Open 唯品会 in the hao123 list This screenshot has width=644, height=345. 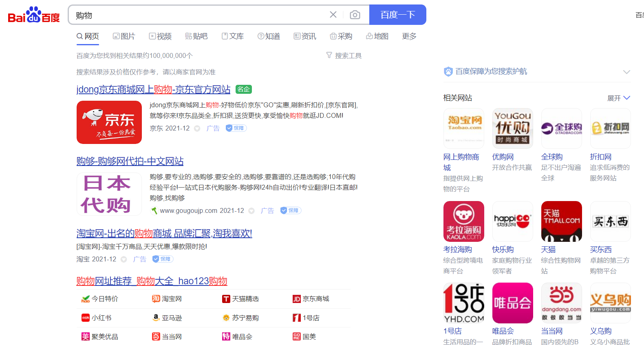237,336
